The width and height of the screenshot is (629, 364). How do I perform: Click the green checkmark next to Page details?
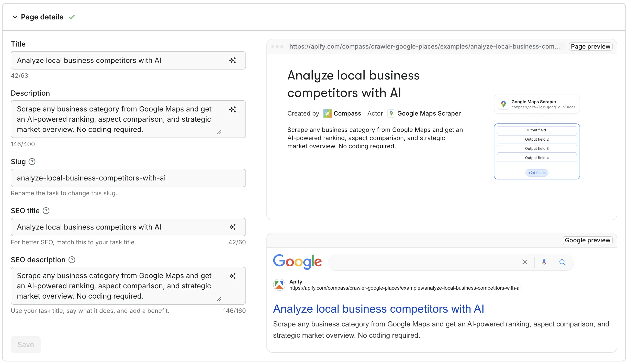(72, 17)
